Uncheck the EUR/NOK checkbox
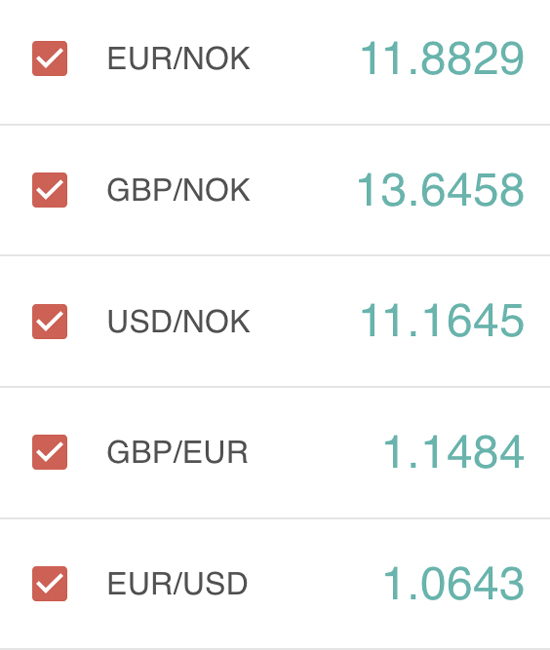The width and height of the screenshot is (550, 650). 50,58
